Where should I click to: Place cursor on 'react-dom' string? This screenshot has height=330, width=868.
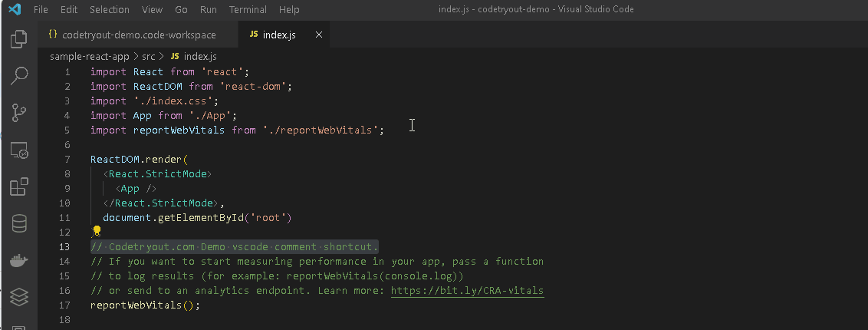[252, 87]
